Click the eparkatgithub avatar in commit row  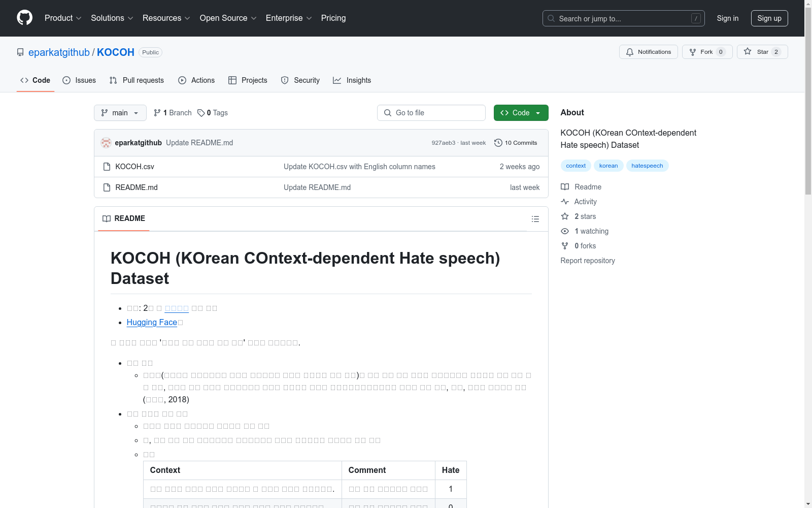[106, 143]
